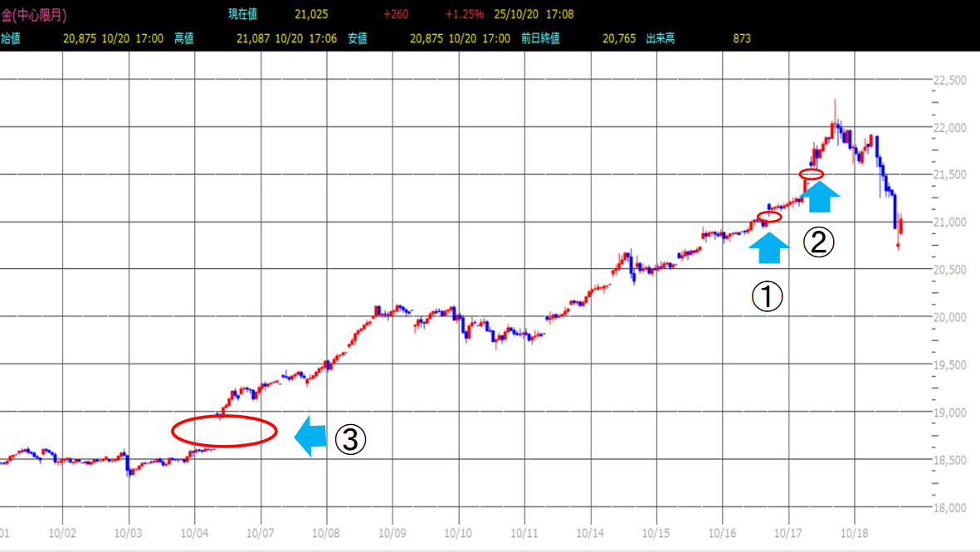Click the +260 price change value
The height and width of the screenshot is (552, 980).
397,14
